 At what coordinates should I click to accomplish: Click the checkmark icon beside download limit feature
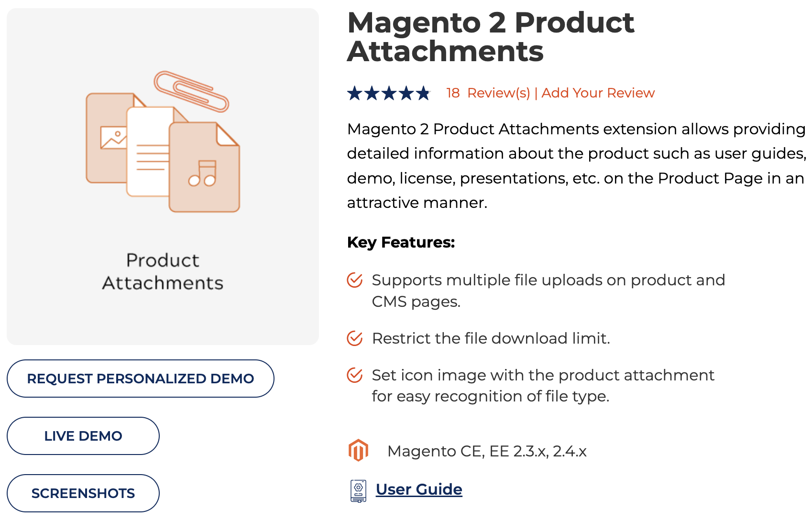(x=354, y=338)
